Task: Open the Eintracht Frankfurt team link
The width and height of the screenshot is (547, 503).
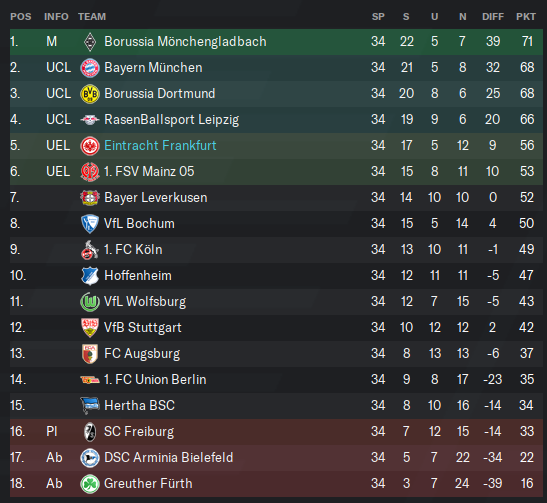Action: 160,145
